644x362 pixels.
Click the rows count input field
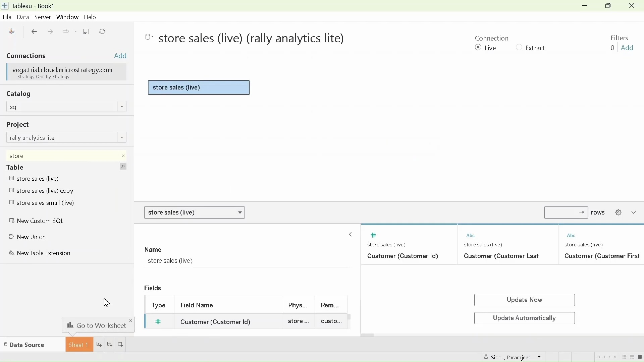pyautogui.click(x=562, y=213)
